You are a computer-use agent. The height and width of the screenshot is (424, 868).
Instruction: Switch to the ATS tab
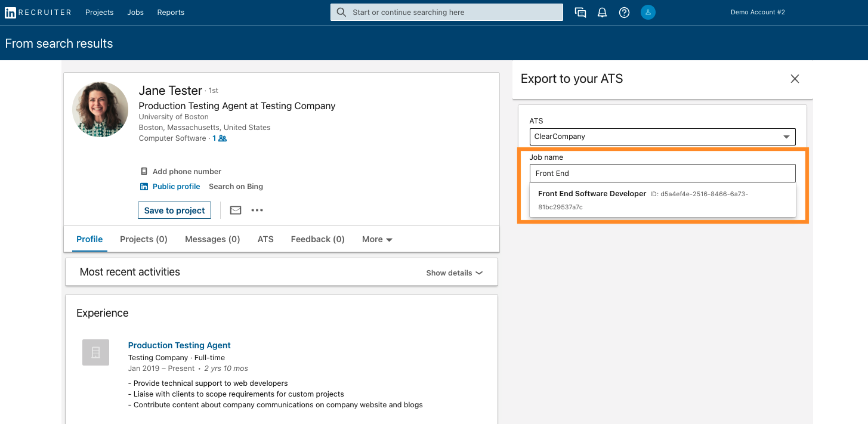[x=265, y=239]
